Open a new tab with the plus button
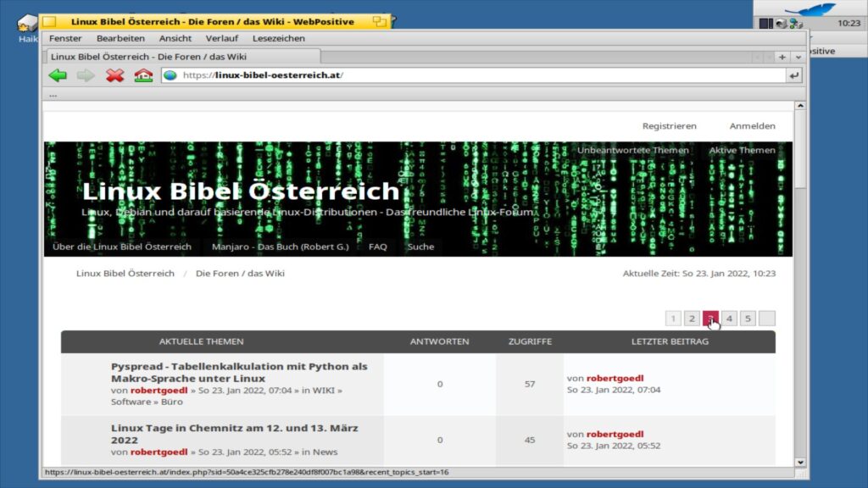 [x=782, y=57]
